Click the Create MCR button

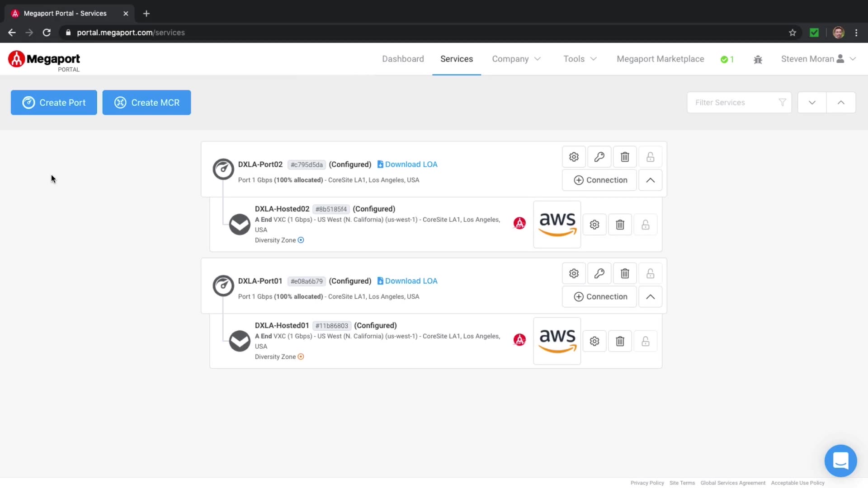(x=146, y=103)
